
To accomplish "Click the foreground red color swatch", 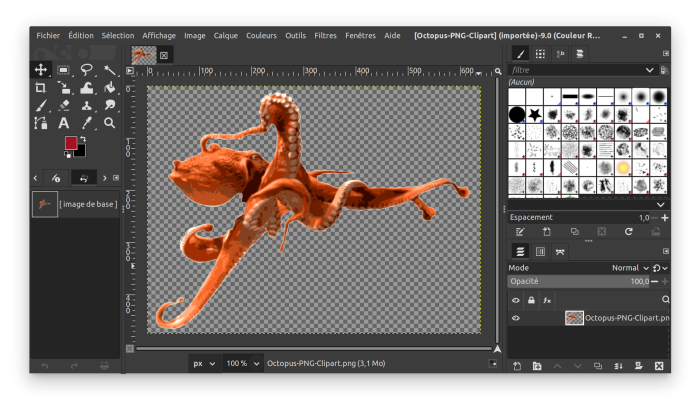I will [70, 142].
